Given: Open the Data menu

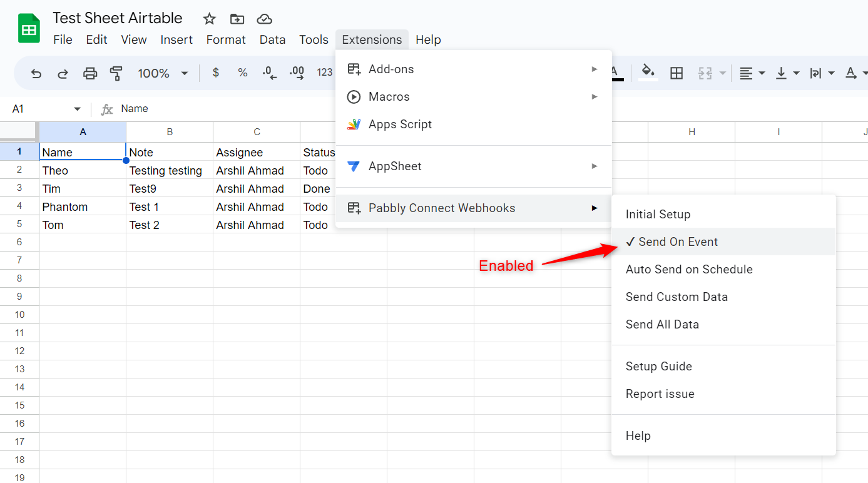Looking at the screenshot, I should click(272, 39).
